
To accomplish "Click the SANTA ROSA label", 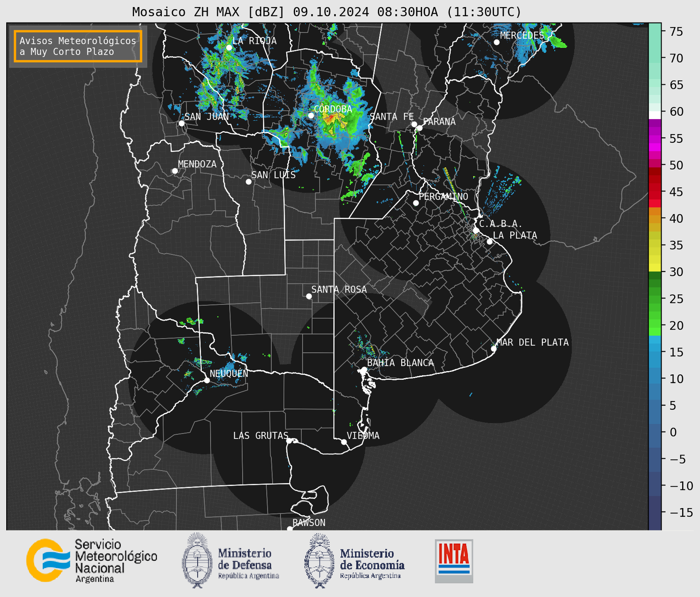I will coord(339,289).
